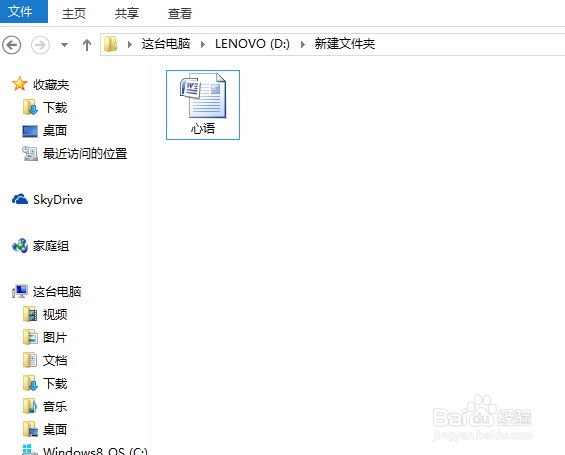Click 这台电脑 in the address bar path
The image size is (565, 455).
coord(166,44)
